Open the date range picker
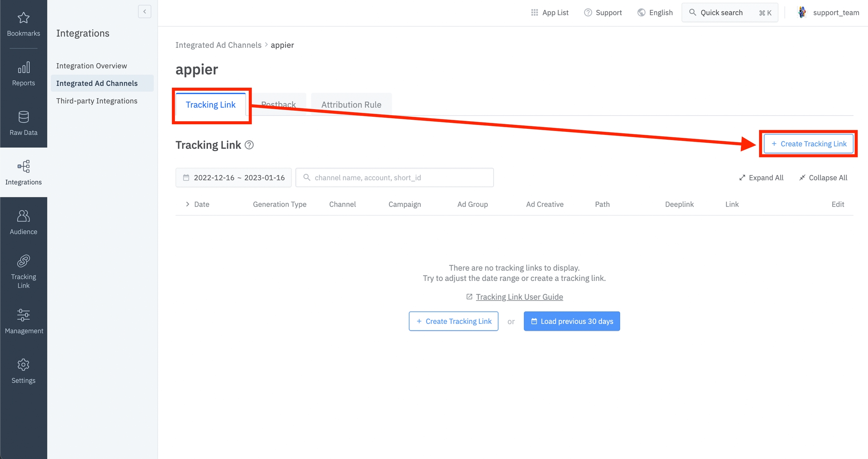Viewport: 868px width, 459px height. click(234, 178)
